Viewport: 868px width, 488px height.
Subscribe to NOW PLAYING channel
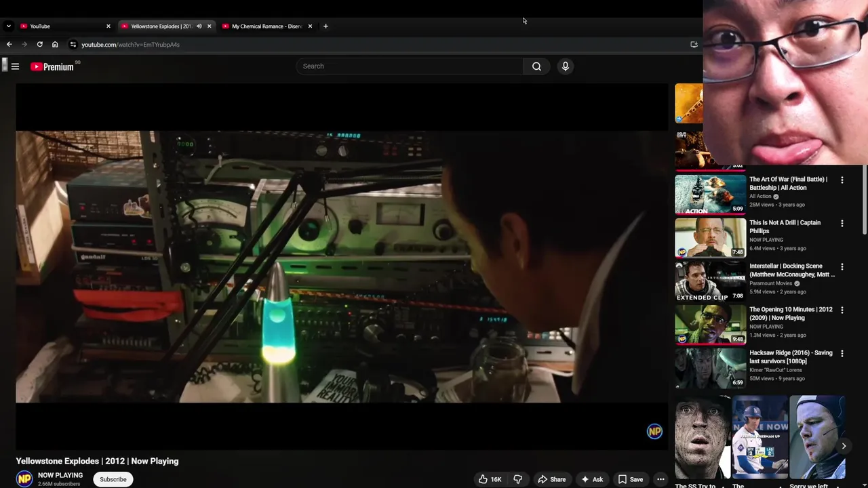coord(113,479)
